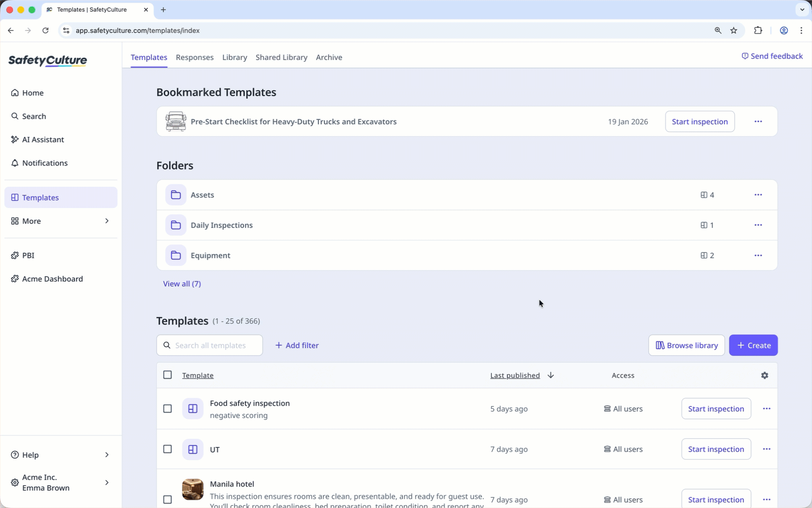Check the Food safety inspection row checkbox
The height and width of the screenshot is (508, 812).
click(167, 409)
